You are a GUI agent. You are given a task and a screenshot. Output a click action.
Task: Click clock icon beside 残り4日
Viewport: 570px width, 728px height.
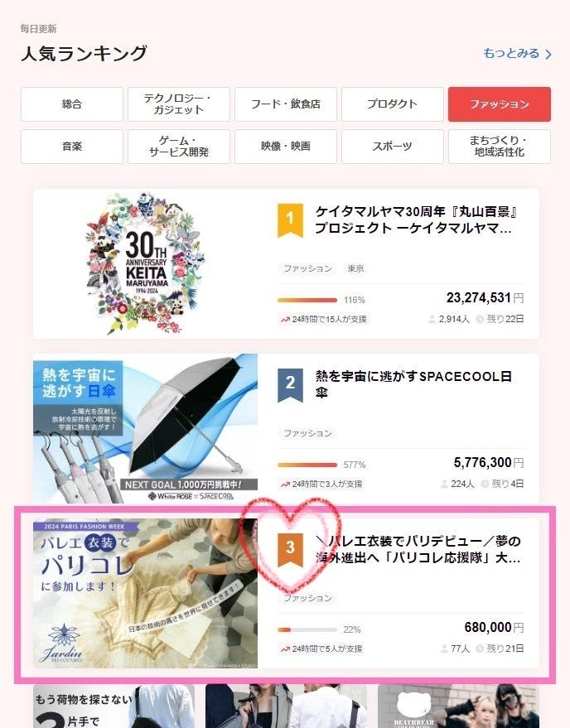click(x=485, y=484)
